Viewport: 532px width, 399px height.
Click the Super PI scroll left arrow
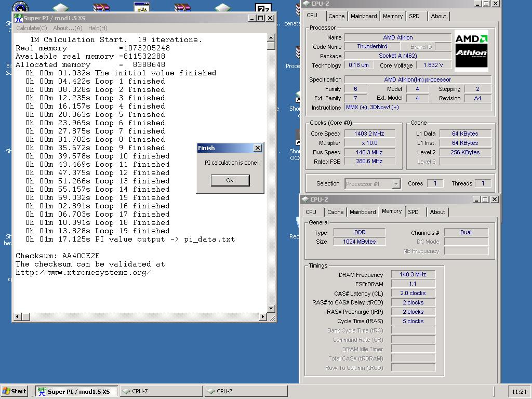click(x=17, y=316)
